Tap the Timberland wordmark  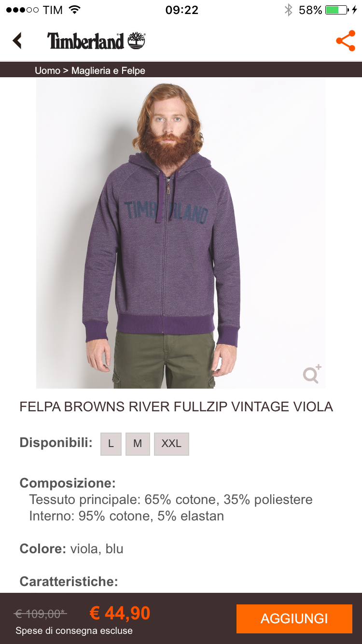pos(85,42)
